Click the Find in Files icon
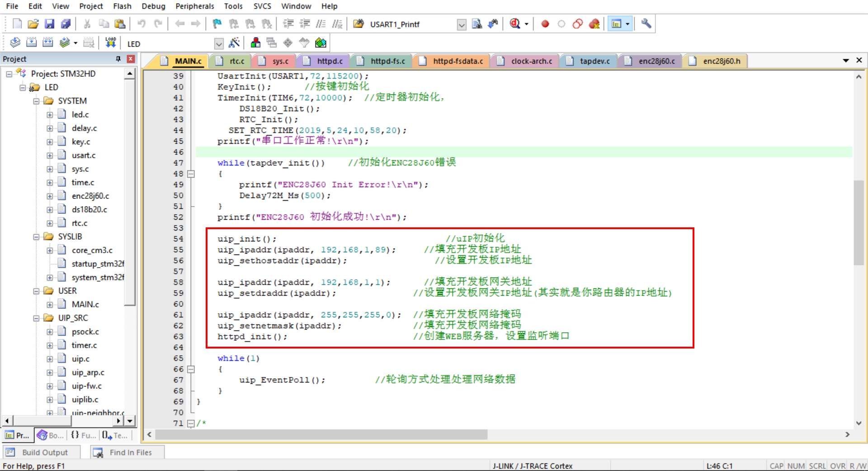The width and height of the screenshot is (868, 471). click(x=476, y=24)
